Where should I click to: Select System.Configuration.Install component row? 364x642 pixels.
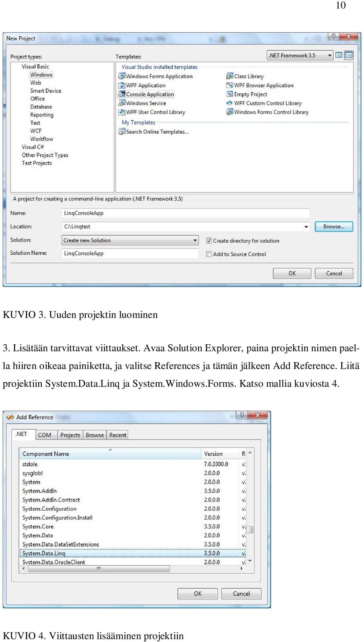pos(133,518)
